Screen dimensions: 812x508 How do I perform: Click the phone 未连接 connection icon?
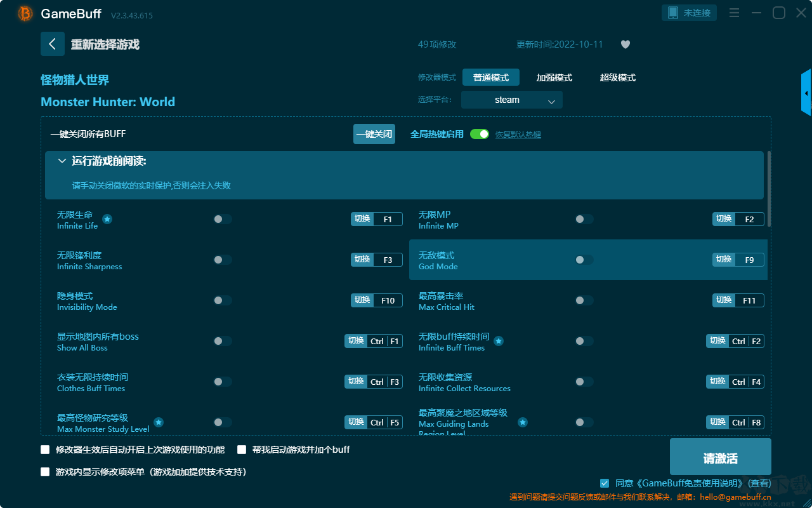click(x=672, y=13)
